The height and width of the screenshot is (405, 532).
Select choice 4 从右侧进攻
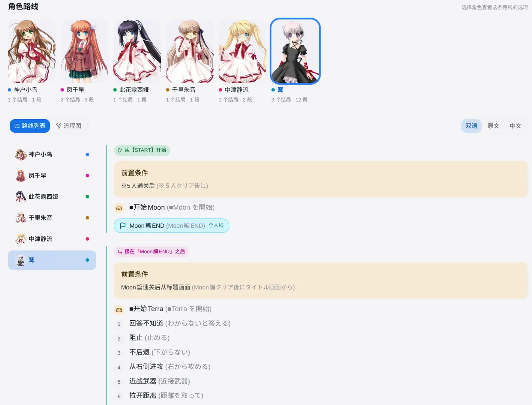170,367
